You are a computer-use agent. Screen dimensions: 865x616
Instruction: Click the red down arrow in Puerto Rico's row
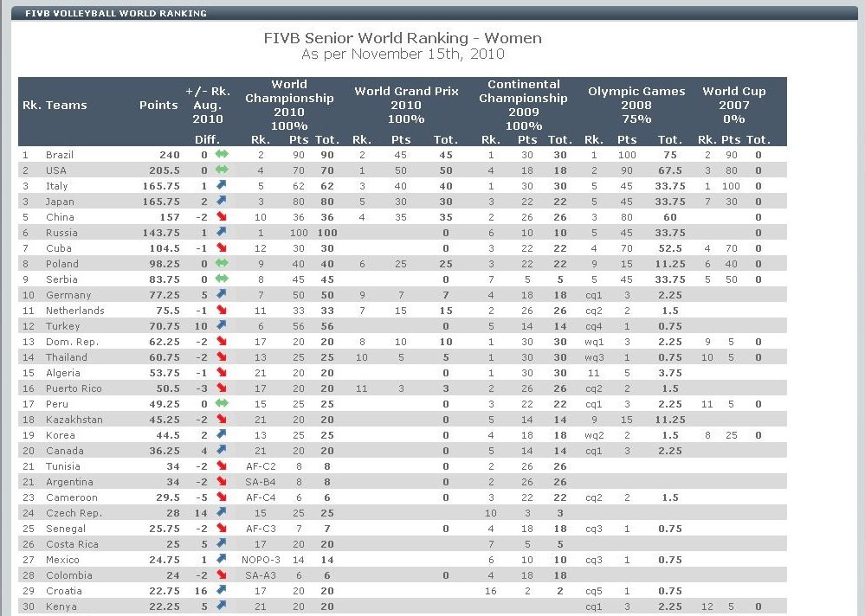click(x=221, y=388)
